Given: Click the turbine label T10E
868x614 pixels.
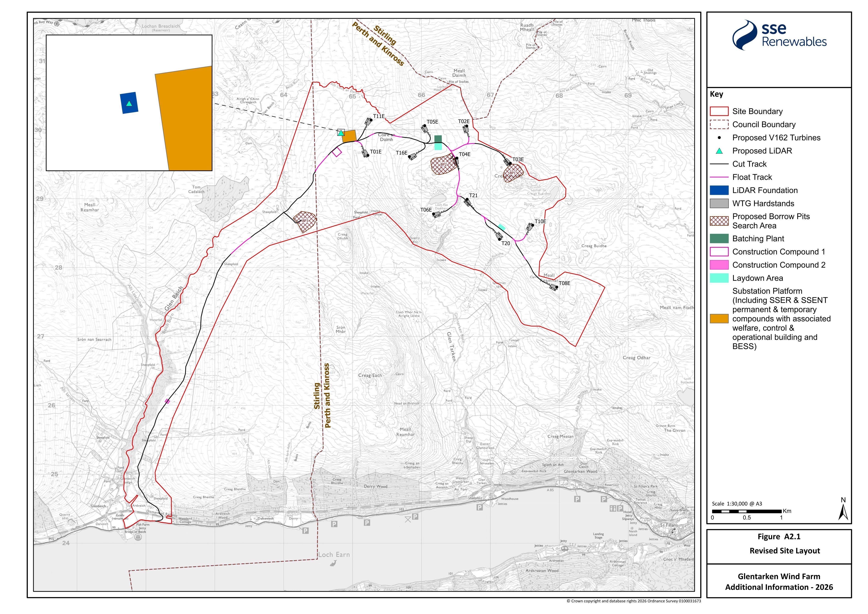Looking at the screenshot, I should [540, 221].
